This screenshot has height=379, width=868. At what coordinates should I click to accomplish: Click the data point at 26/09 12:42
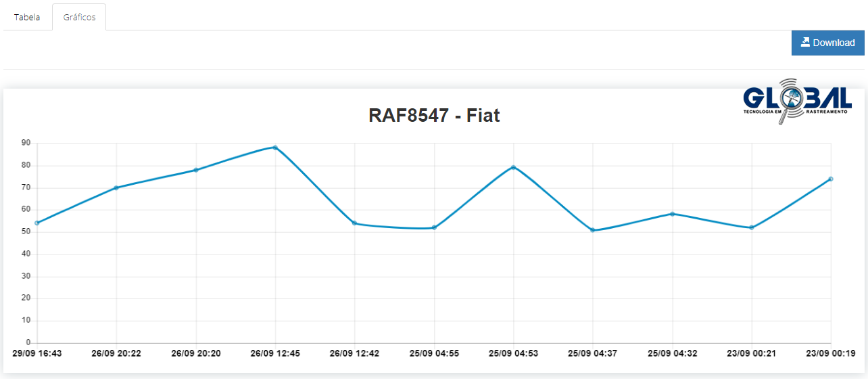tap(354, 223)
